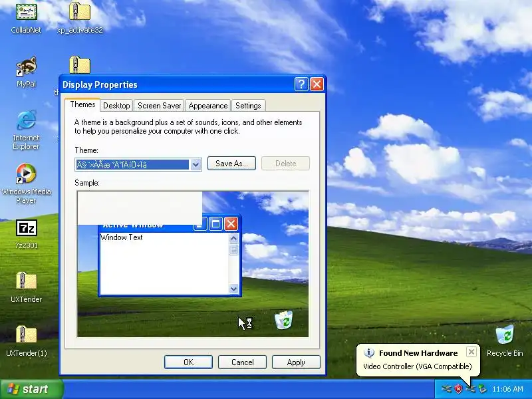Image resolution: width=532 pixels, height=399 pixels.
Task: Switch to the Desktop tab
Action: [x=116, y=106]
